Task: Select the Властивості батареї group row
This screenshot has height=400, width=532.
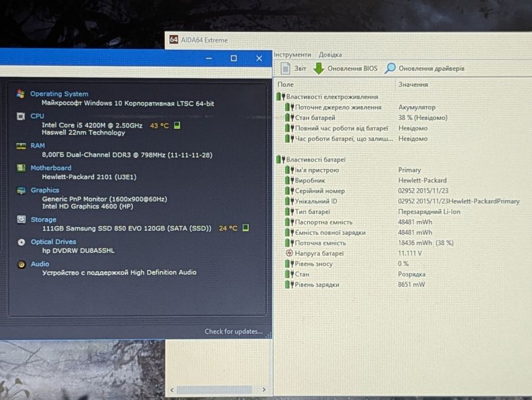Action: [x=311, y=160]
